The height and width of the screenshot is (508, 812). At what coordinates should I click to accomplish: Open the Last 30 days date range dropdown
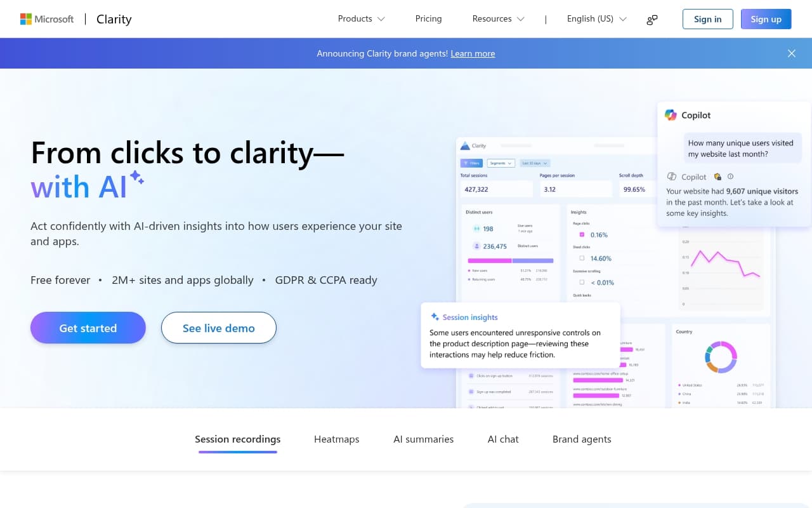tap(534, 163)
